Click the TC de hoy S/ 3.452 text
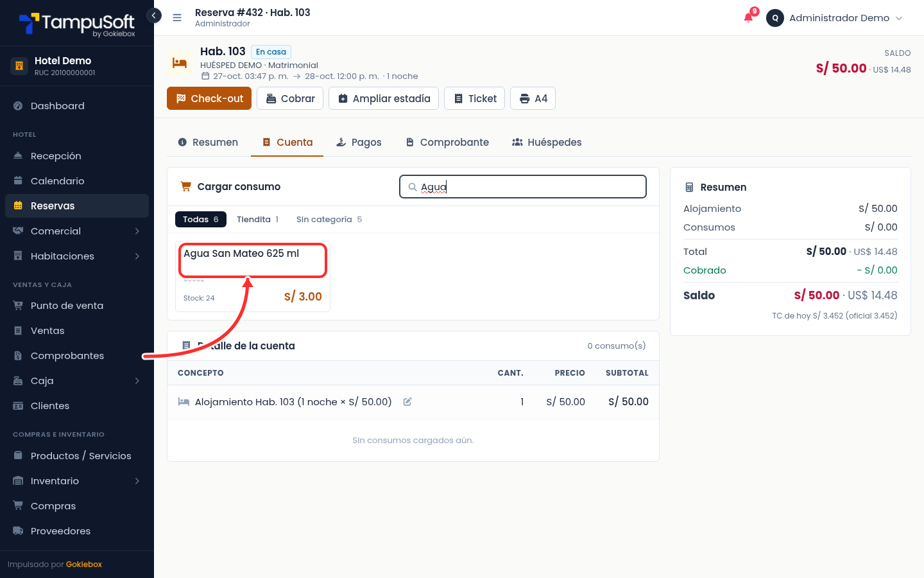The image size is (924, 578). tap(835, 316)
